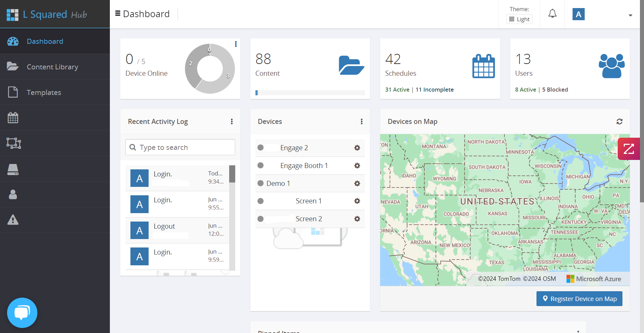
Task: Toggle the hamburger menu beside Dashboard
Action: point(118,13)
